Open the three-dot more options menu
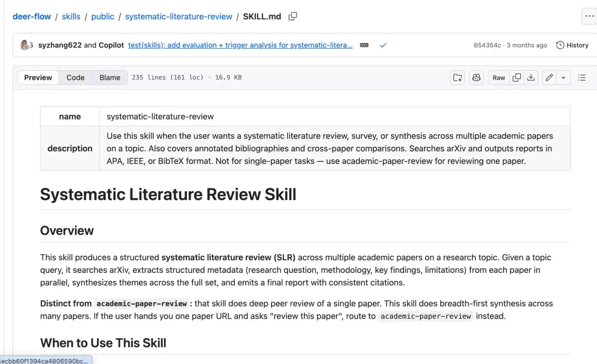Image resolution: width=597 pixels, height=364 pixels. (x=589, y=17)
